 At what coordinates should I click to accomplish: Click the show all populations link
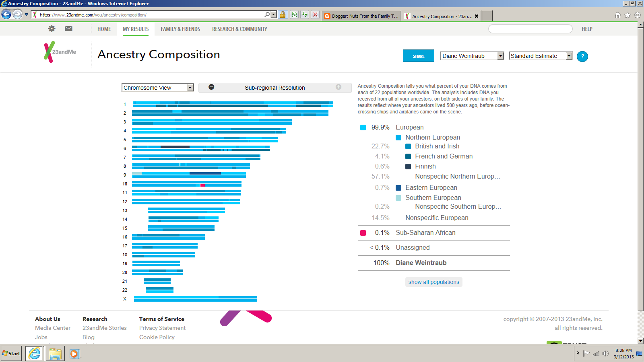433,282
